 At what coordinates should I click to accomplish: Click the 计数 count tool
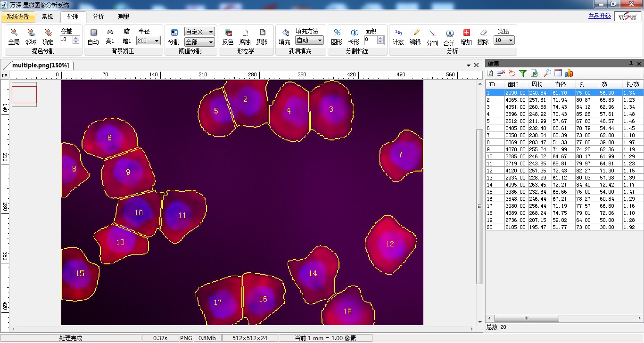tap(398, 37)
